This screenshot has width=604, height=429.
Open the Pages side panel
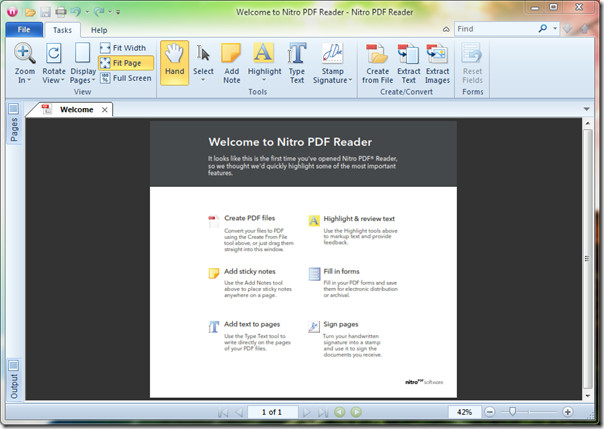pyautogui.click(x=14, y=124)
